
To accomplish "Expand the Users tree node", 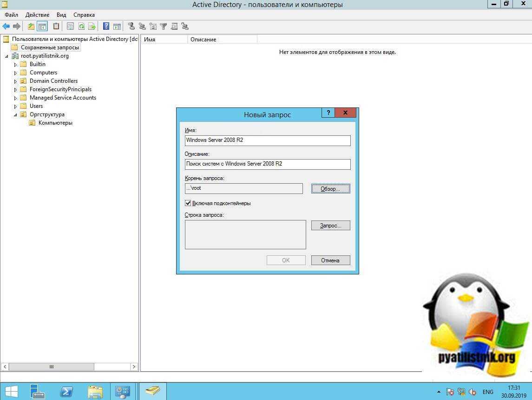I will 15,107.
